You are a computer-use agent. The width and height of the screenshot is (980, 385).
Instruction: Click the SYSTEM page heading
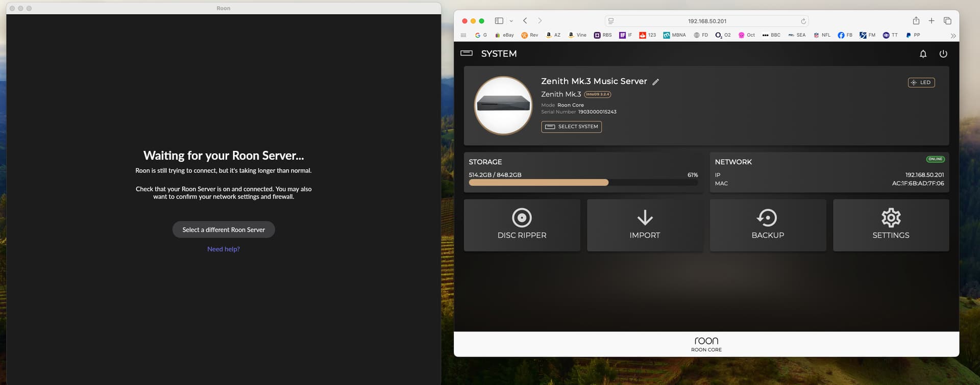coord(499,54)
